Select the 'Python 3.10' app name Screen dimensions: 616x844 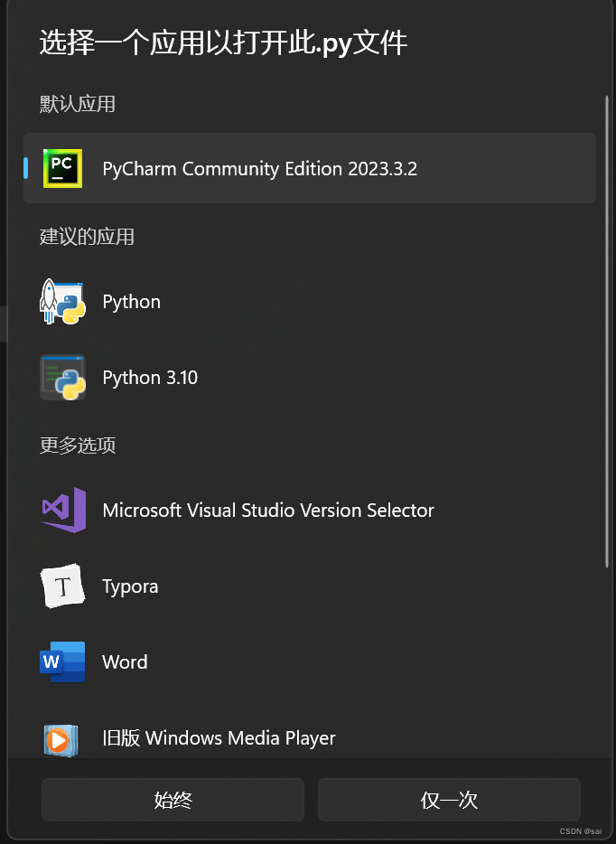(150, 378)
